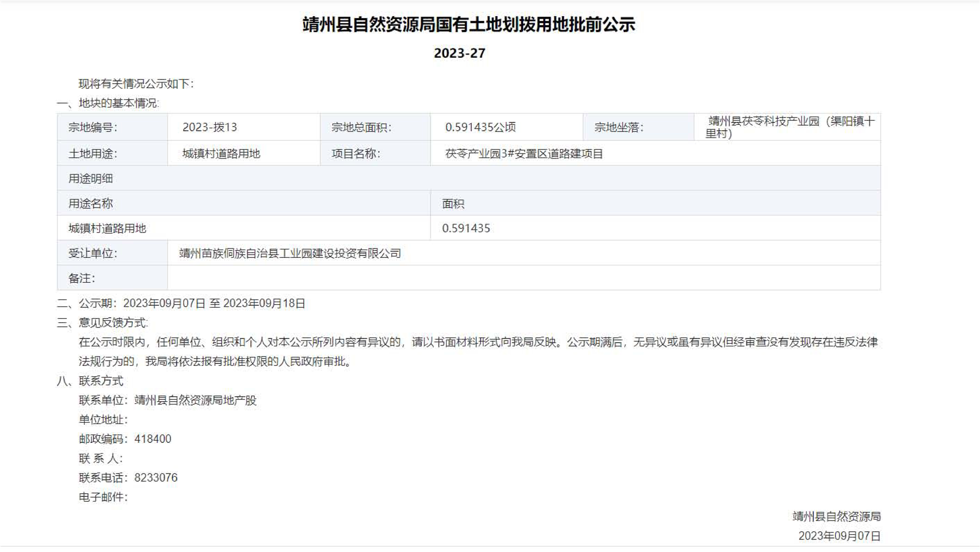Image resolution: width=980 pixels, height=552 pixels.
Task: Click the paragraph starting 在公示时限内
Action: [x=478, y=342]
